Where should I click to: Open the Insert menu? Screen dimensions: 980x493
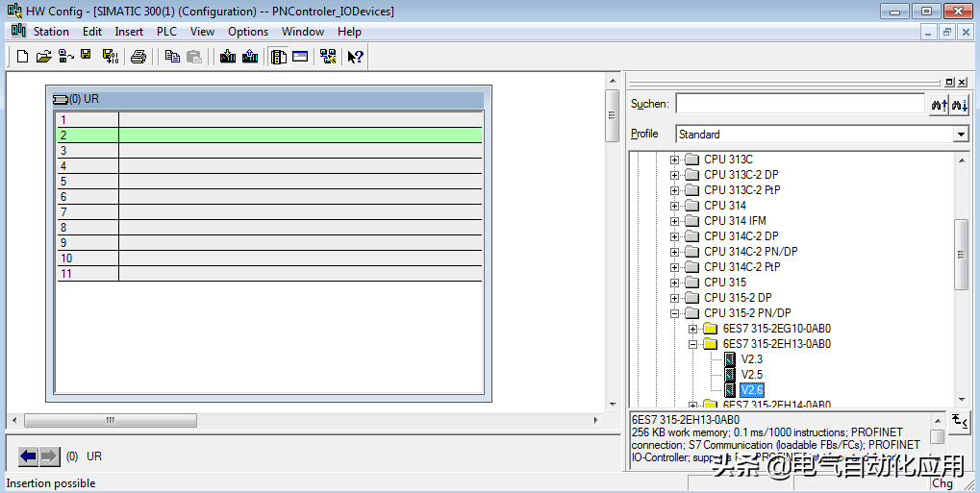129,32
